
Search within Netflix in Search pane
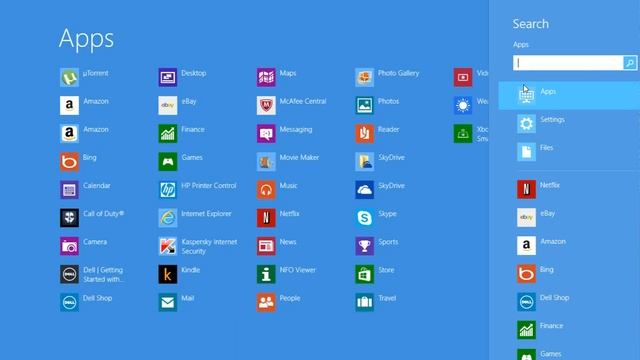tap(569, 189)
